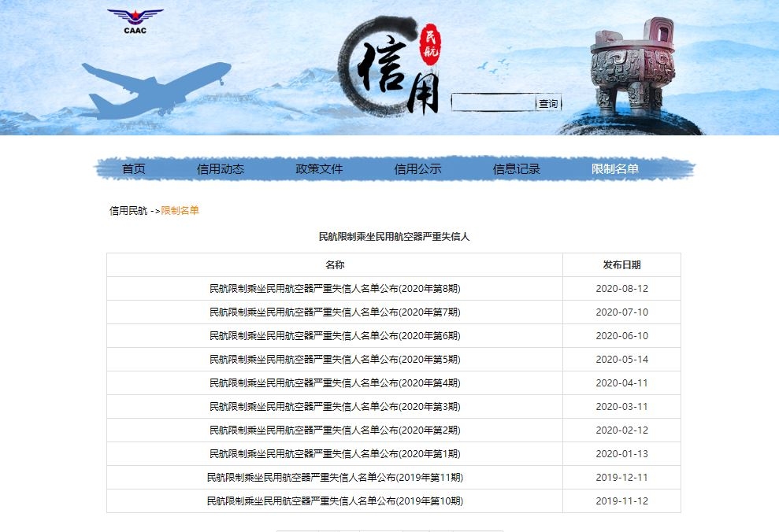779x532 pixels.
Task: Open the 2019年第11期 list announcement
Action: pos(335,478)
